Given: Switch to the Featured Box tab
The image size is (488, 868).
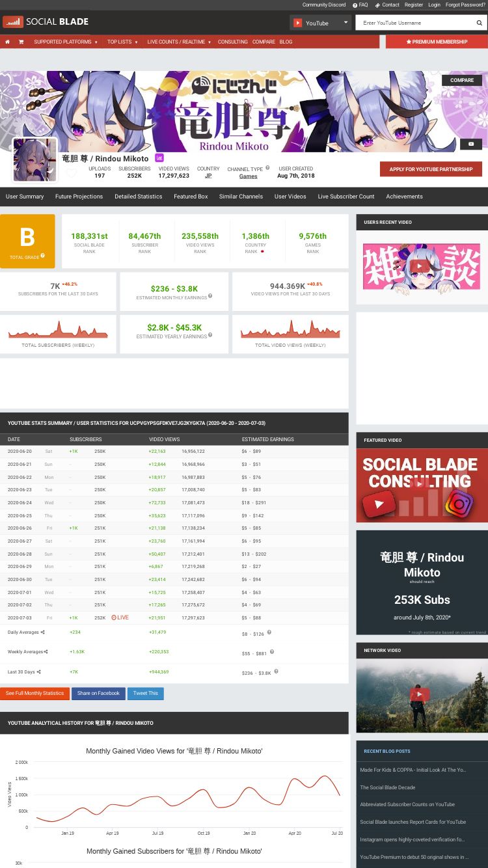Looking at the screenshot, I should click(x=191, y=197).
